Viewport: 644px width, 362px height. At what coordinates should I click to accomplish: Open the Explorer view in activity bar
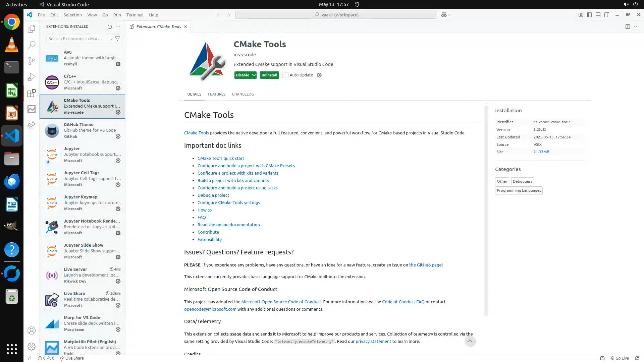click(x=32, y=29)
